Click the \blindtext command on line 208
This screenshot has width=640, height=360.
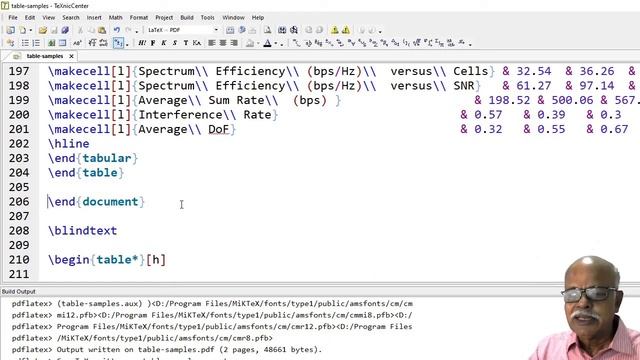point(82,231)
